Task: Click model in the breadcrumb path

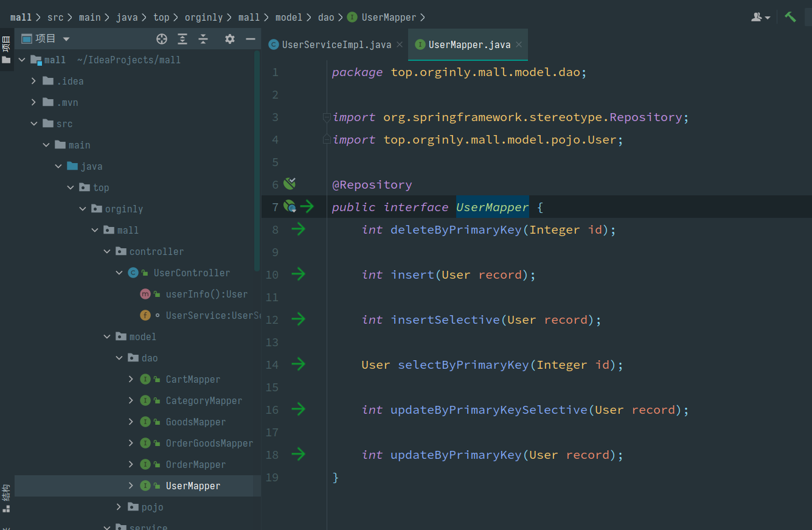Action: [x=289, y=17]
